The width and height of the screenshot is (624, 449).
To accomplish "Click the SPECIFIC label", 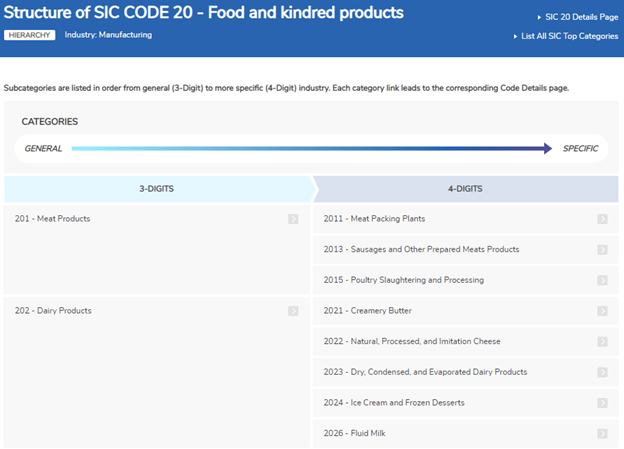I will point(580,148).
